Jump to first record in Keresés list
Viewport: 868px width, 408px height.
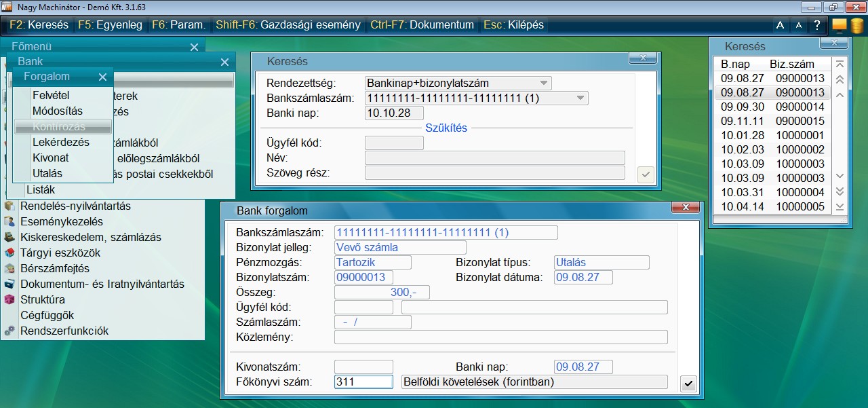pyautogui.click(x=840, y=64)
